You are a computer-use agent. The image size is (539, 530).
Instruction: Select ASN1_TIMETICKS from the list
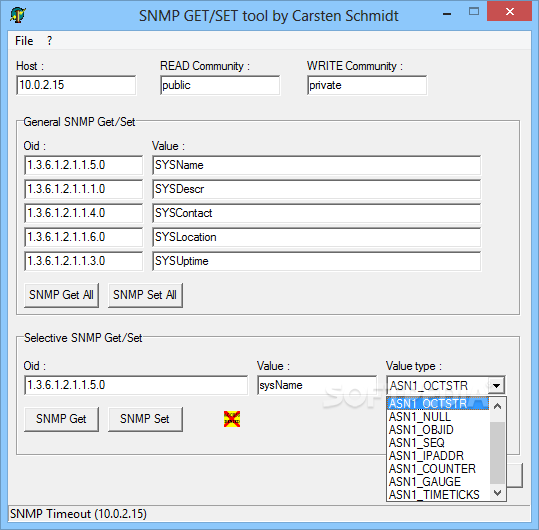438,495
